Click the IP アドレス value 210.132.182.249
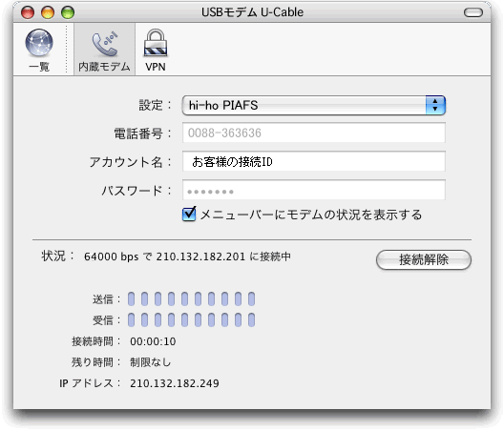The image size is (504, 431). coord(175,383)
